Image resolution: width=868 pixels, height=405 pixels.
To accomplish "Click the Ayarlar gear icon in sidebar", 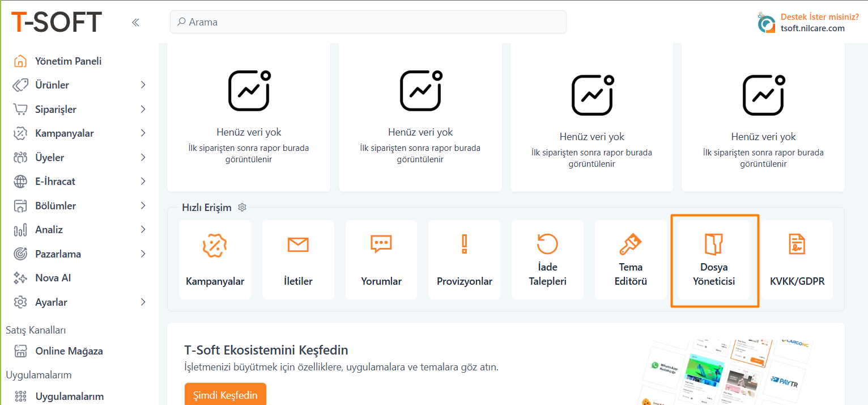I will 20,302.
